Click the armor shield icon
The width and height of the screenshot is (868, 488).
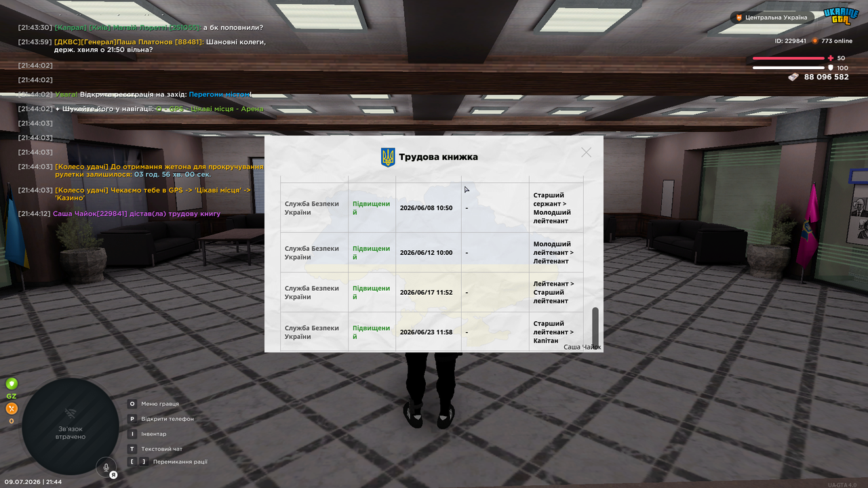(831, 68)
